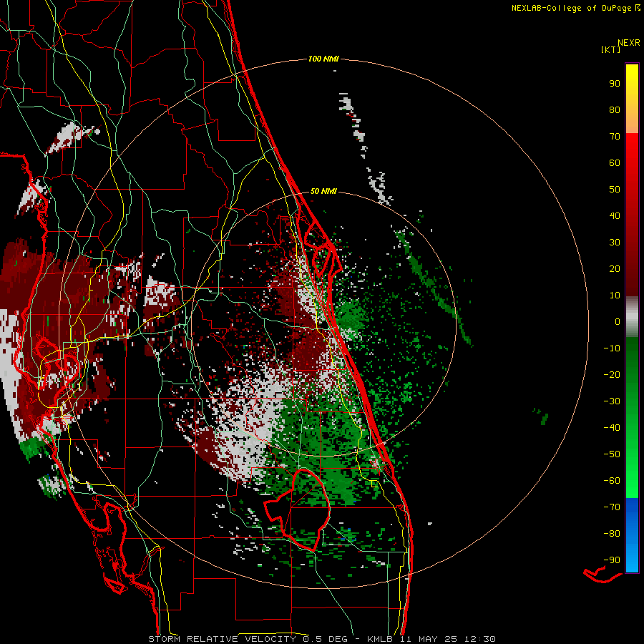Image resolution: width=644 pixels, height=644 pixels.
Task: Click the 11 MAY 25 date text
Action: 429,639
